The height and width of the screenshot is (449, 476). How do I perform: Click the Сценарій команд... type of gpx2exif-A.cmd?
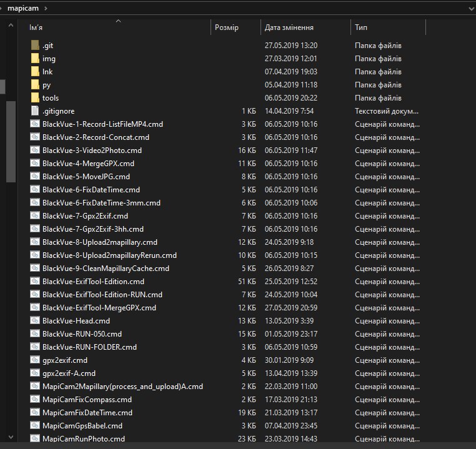click(387, 373)
